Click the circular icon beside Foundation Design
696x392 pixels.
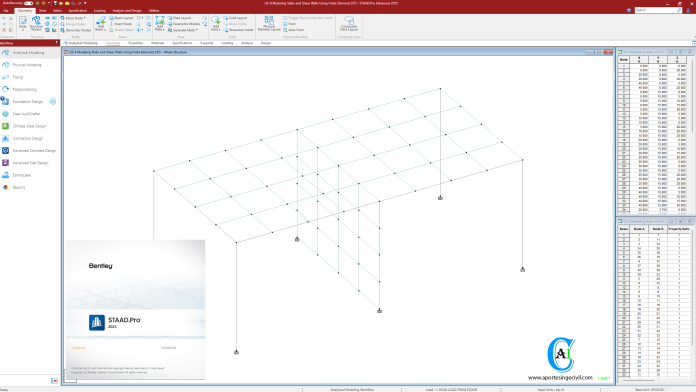pyautogui.click(x=53, y=102)
